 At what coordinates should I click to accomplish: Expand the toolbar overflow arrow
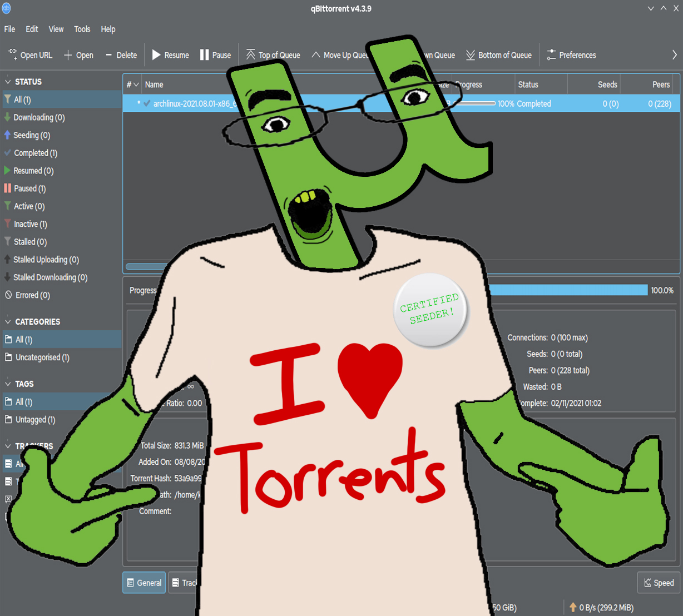[x=674, y=55]
